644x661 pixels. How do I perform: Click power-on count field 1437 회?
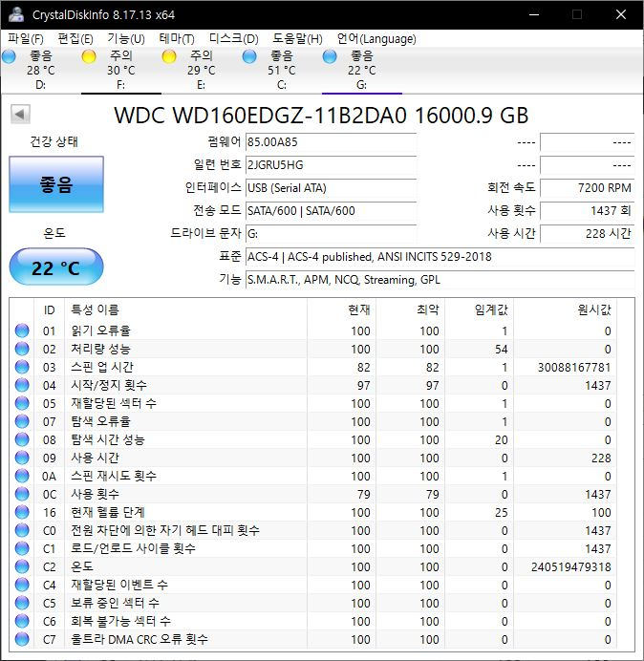(x=588, y=210)
